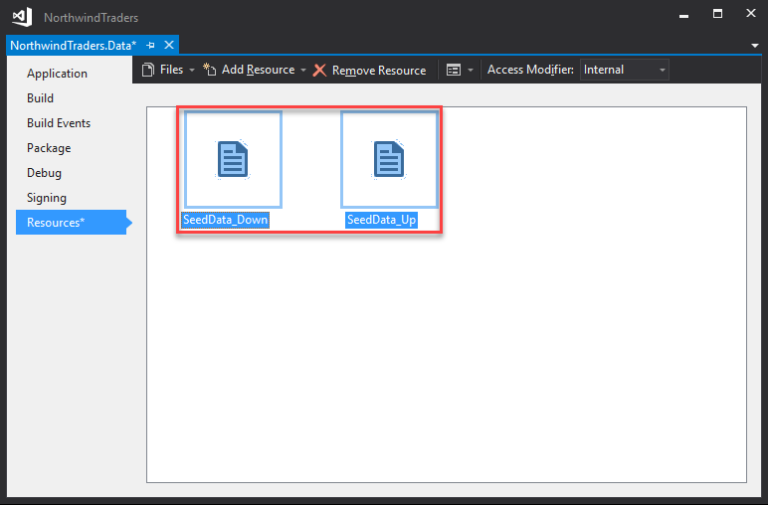Switch to the Application page
Screen dimensions: 768x505
57,74
